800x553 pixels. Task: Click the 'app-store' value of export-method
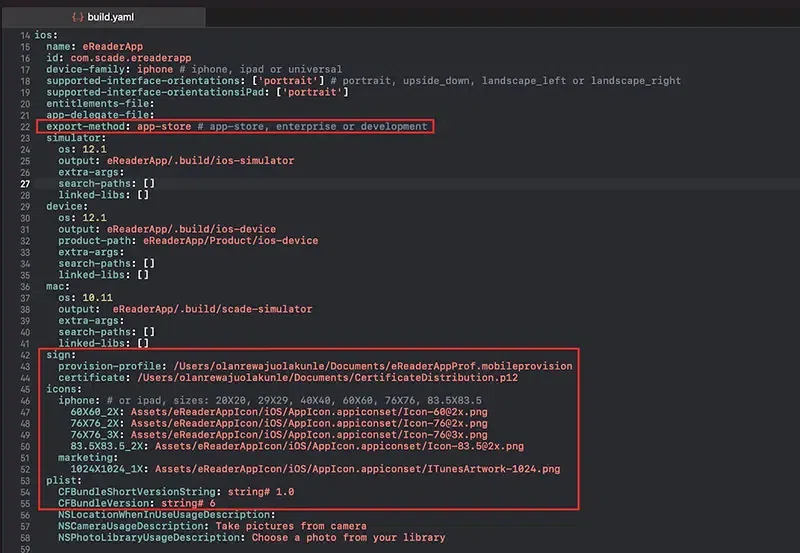(164, 127)
